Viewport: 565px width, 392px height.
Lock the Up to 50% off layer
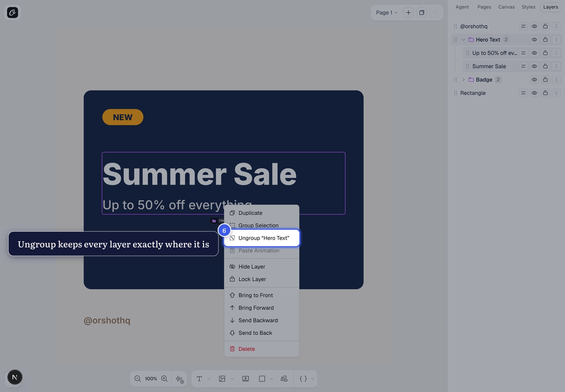[x=545, y=53]
